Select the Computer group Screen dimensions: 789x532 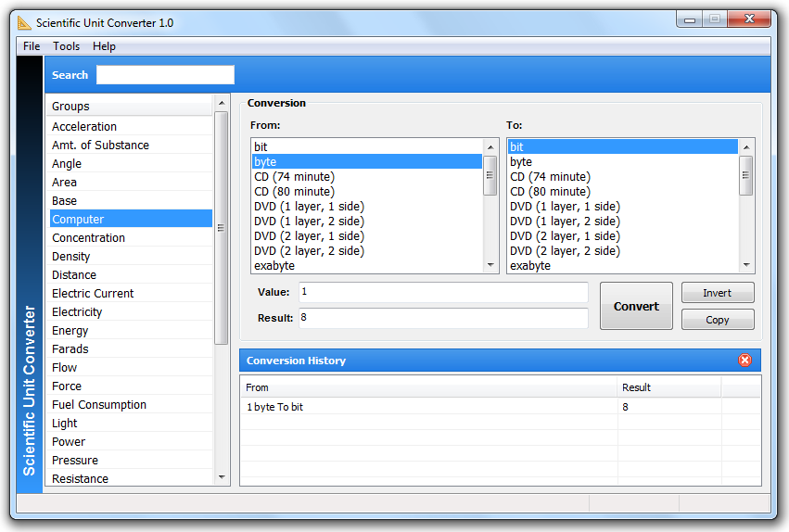pos(131,220)
